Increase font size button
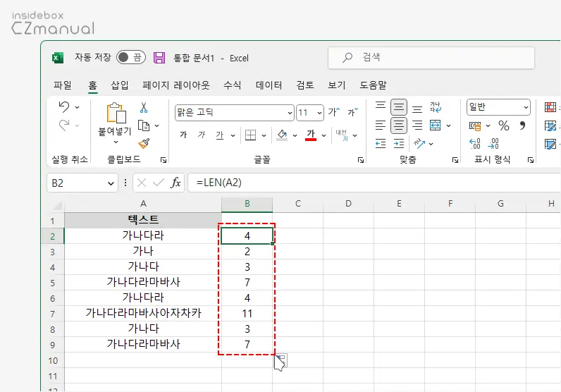 tap(334, 112)
